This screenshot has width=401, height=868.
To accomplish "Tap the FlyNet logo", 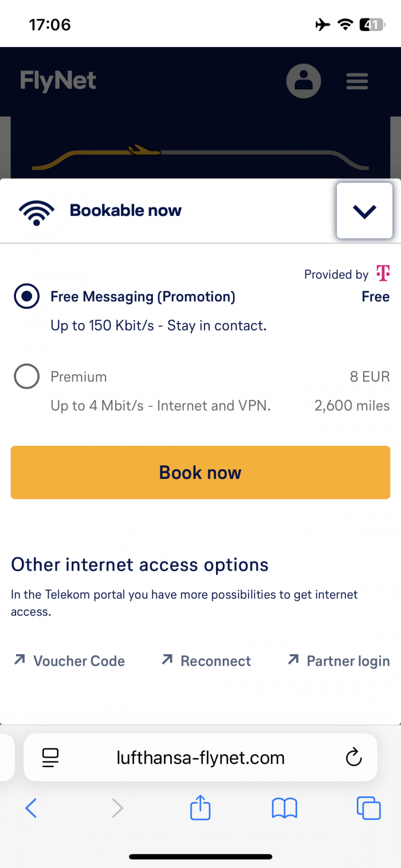I will (x=58, y=81).
